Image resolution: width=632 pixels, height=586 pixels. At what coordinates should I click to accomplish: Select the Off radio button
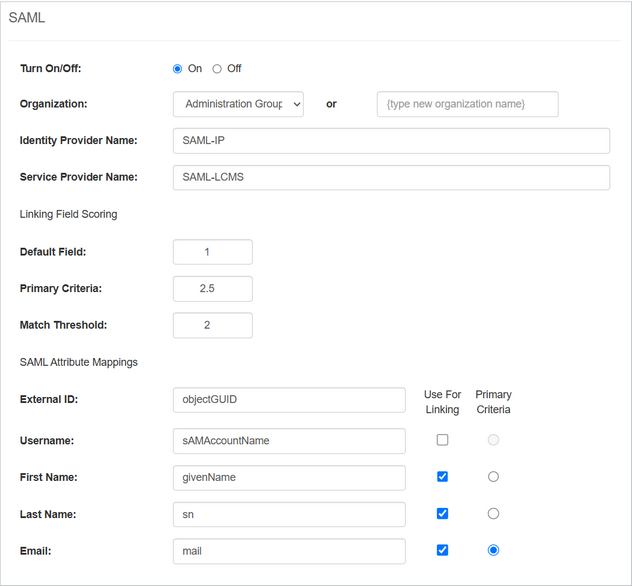click(x=217, y=69)
